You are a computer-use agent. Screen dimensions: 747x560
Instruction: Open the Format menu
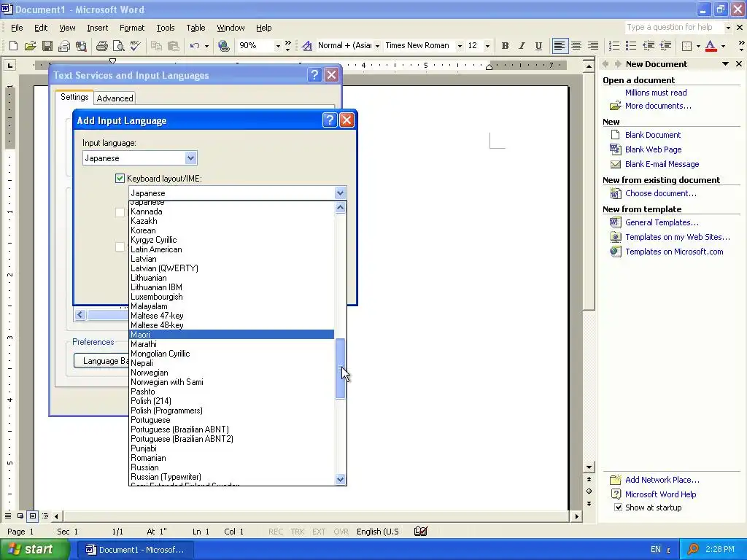coord(132,28)
